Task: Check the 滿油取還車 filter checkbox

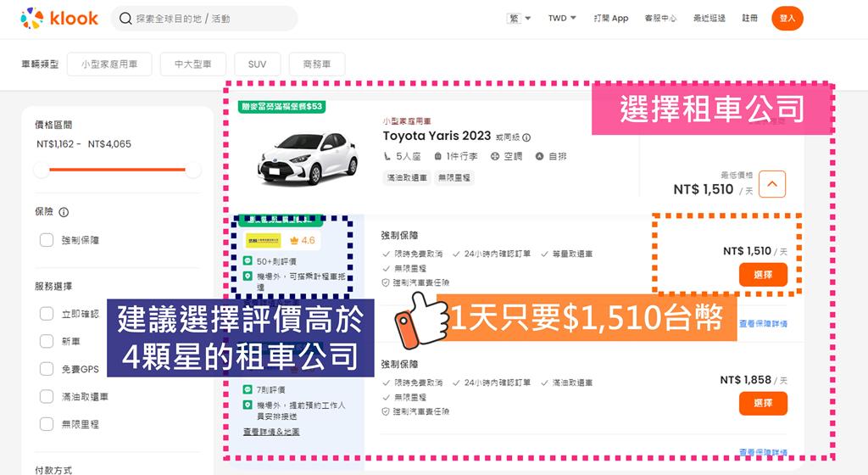Action: tap(47, 396)
